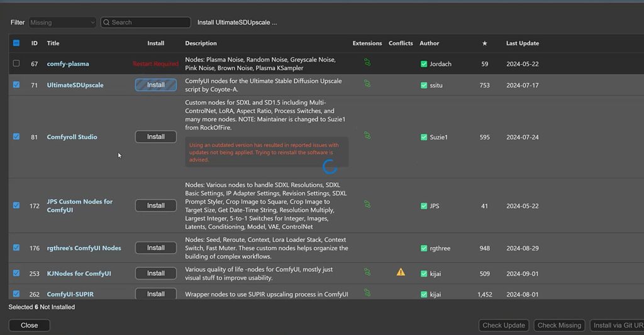The image size is (644, 335).
Task: Click the green author badge next to Jordach
Action: (x=424, y=64)
